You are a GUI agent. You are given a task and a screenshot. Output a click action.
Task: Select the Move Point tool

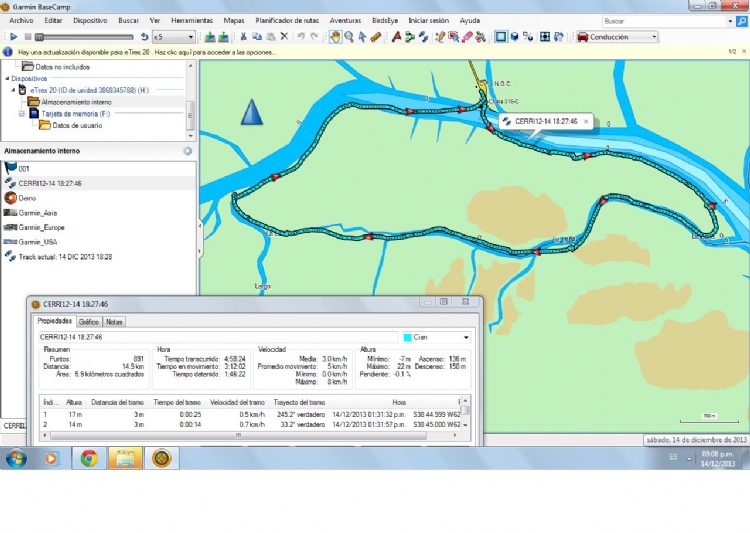453,37
